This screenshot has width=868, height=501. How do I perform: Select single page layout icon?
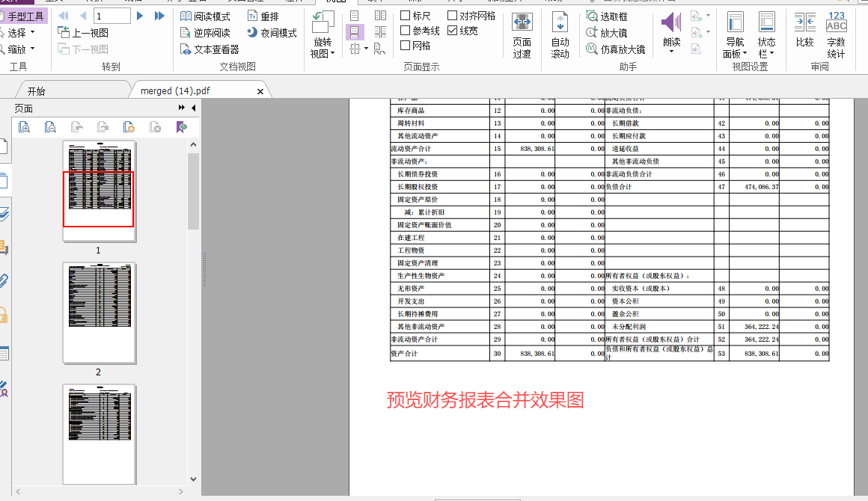354,16
